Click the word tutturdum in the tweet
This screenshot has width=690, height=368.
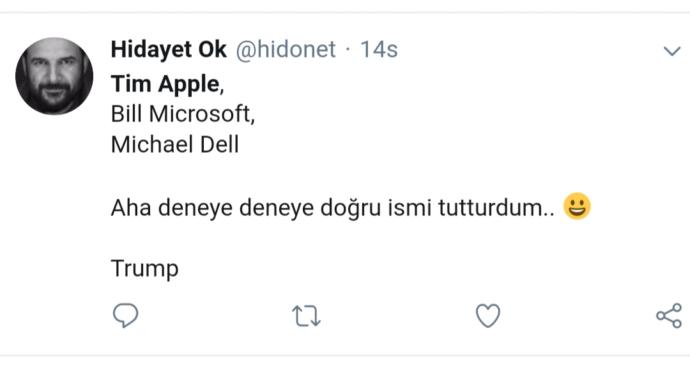pyautogui.click(x=492, y=208)
